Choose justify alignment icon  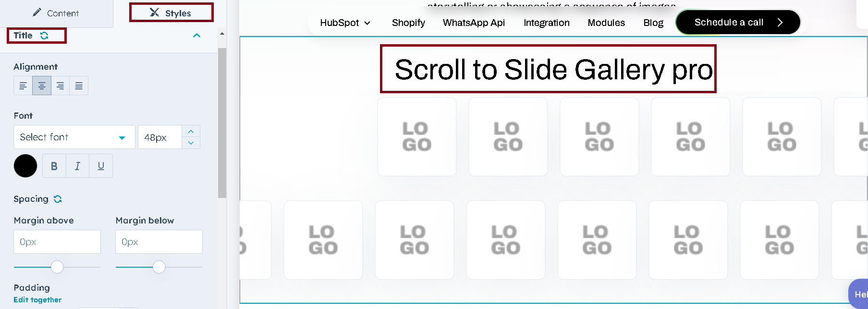pos(79,86)
